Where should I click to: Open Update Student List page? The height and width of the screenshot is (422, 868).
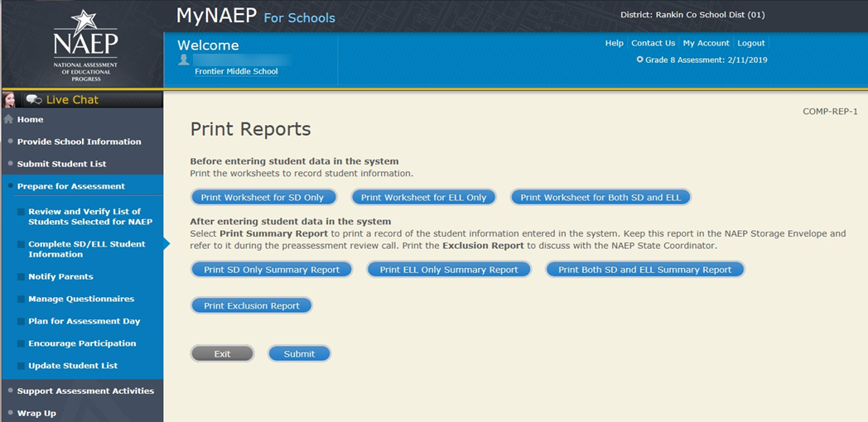click(x=73, y=366)
